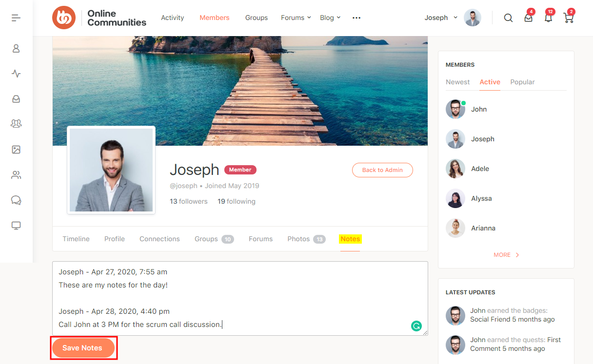Select the Popular members filter
This screenshot has width=593, height=364.
tap(522, 82)
